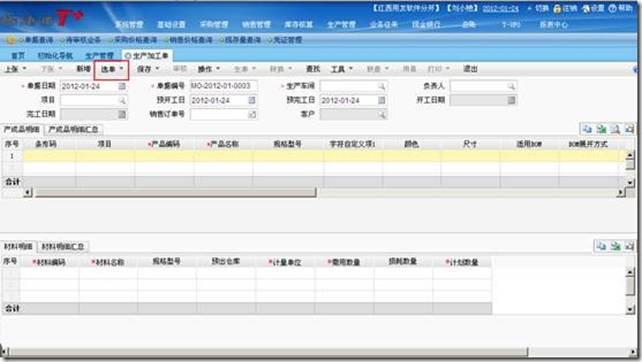Image resolution: width=642 pixels, height=362 pixels.
Task: Open calendar picker for 预完工日 field
Action: coord(382,100)
